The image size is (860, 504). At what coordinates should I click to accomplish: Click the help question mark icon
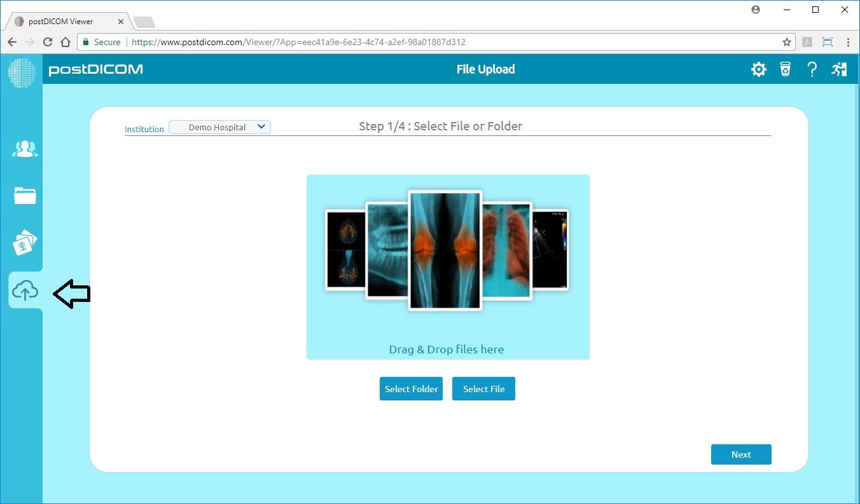812,69
